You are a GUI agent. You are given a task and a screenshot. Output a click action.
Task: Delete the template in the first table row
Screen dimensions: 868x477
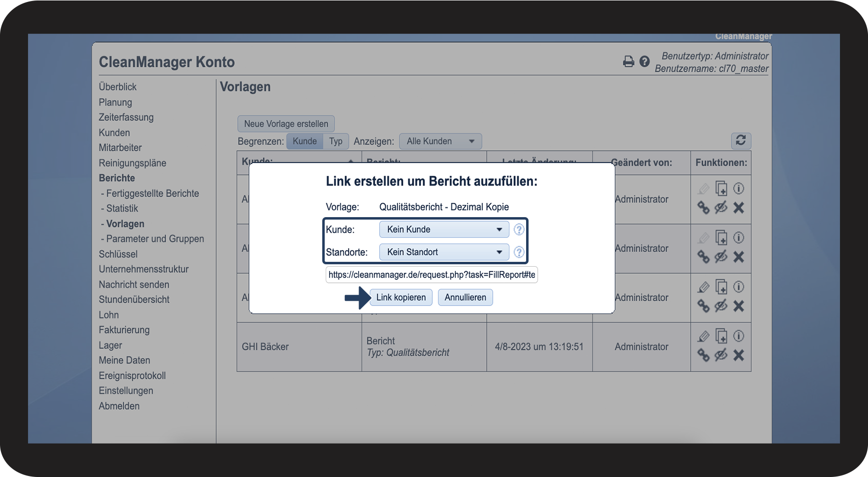[x=738, y=208]
